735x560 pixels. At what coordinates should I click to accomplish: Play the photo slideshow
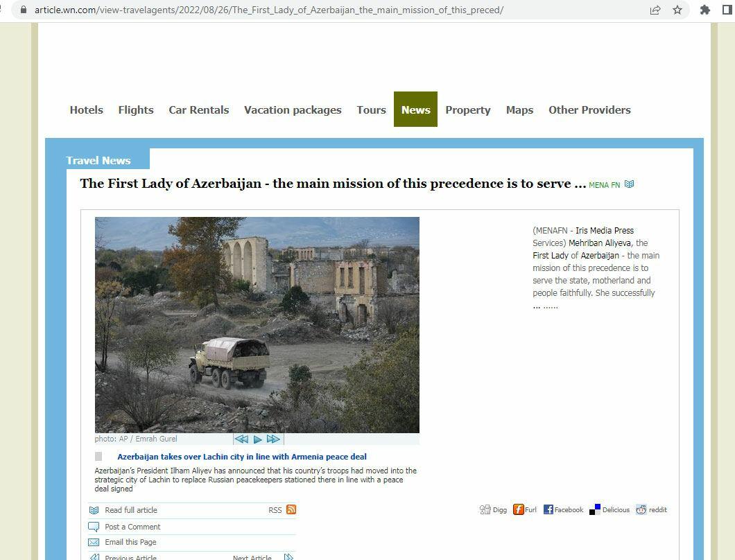pyautogui.click(x=257, y=439)
